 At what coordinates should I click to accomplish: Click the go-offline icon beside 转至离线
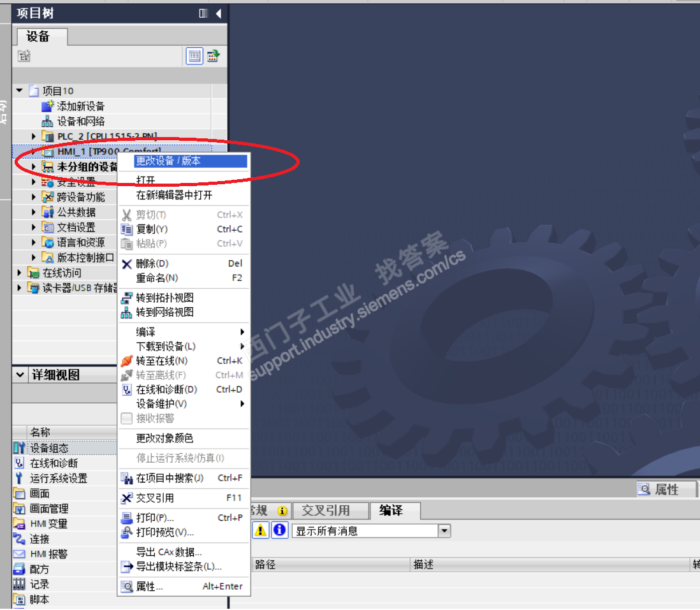point(127,375)
